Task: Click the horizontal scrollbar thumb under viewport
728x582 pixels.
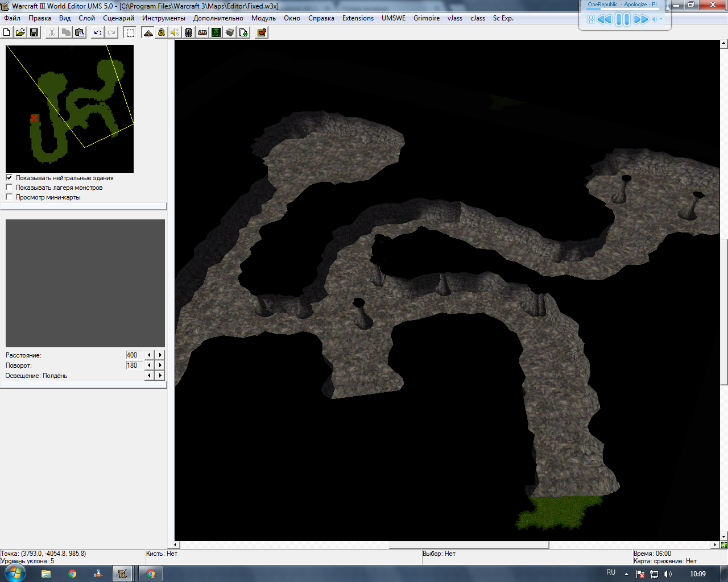Action: tap(469, 544)
